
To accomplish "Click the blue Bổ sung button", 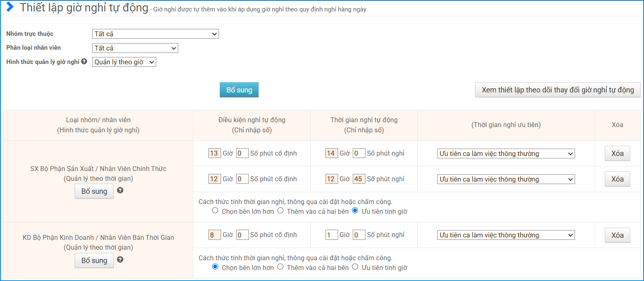I will pos(239,90).
